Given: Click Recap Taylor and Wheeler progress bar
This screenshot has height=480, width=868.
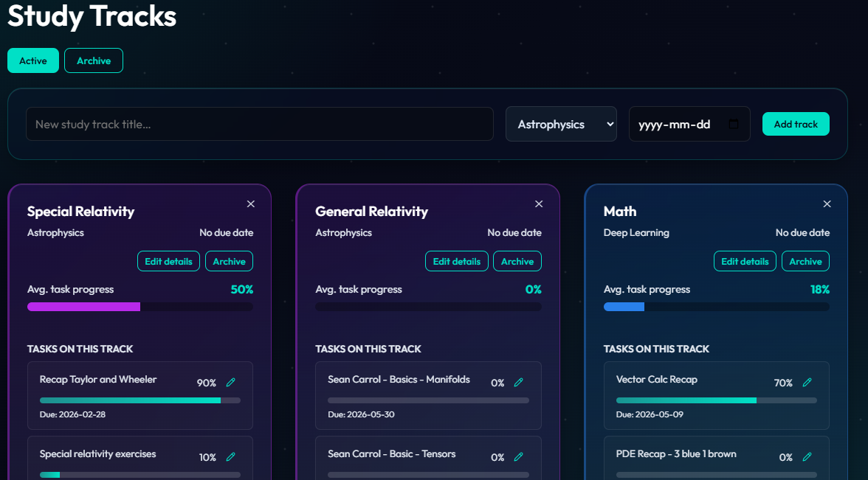Looking at the screenshot, I should coord(140,400).
